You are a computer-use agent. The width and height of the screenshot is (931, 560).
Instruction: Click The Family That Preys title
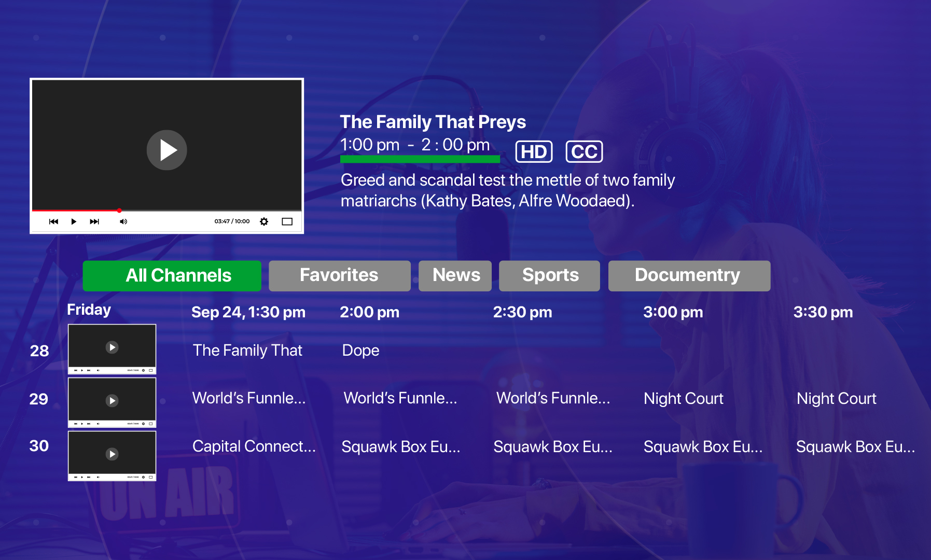pos(433,122)
